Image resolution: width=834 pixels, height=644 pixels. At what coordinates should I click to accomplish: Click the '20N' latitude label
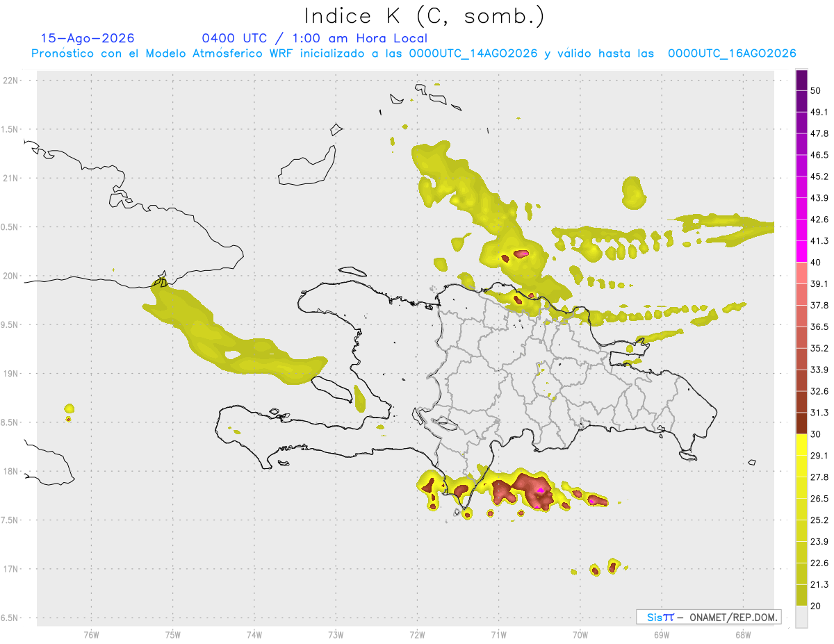11,276
